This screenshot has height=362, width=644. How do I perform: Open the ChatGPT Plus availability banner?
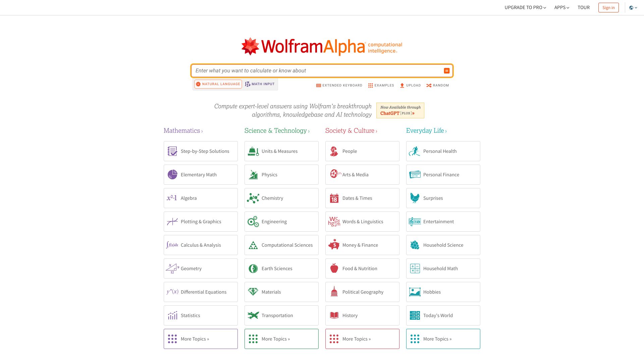[400, 110]
